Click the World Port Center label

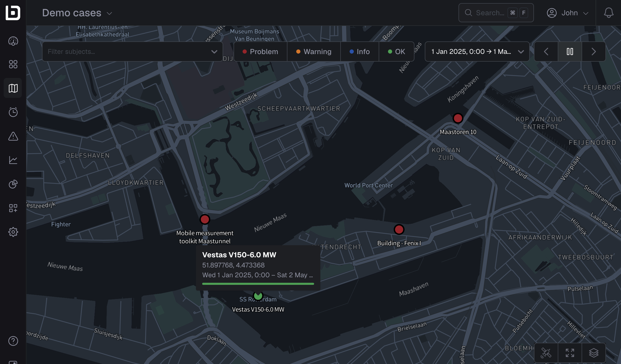(x=369, y=185)
